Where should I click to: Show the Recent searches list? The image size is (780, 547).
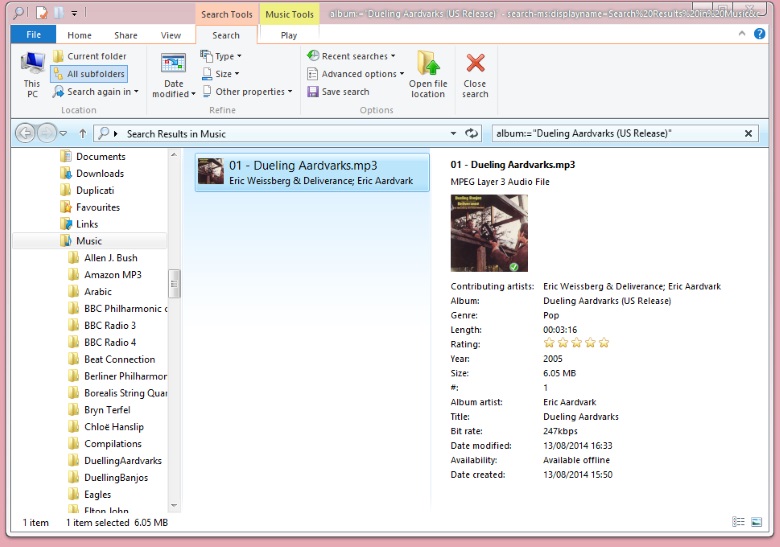pos(351,56)
